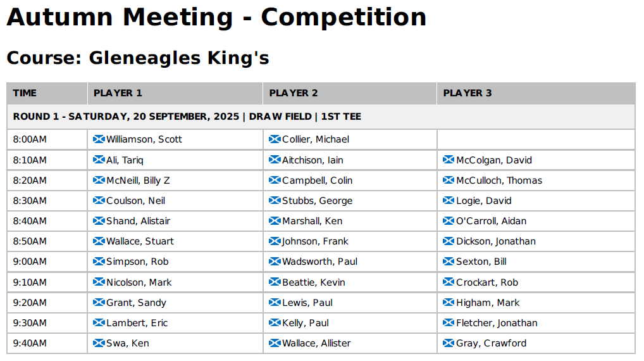Click the Scotland flag next to Collier, Michael
644x361 pixels.
click(x=275, y=139)
